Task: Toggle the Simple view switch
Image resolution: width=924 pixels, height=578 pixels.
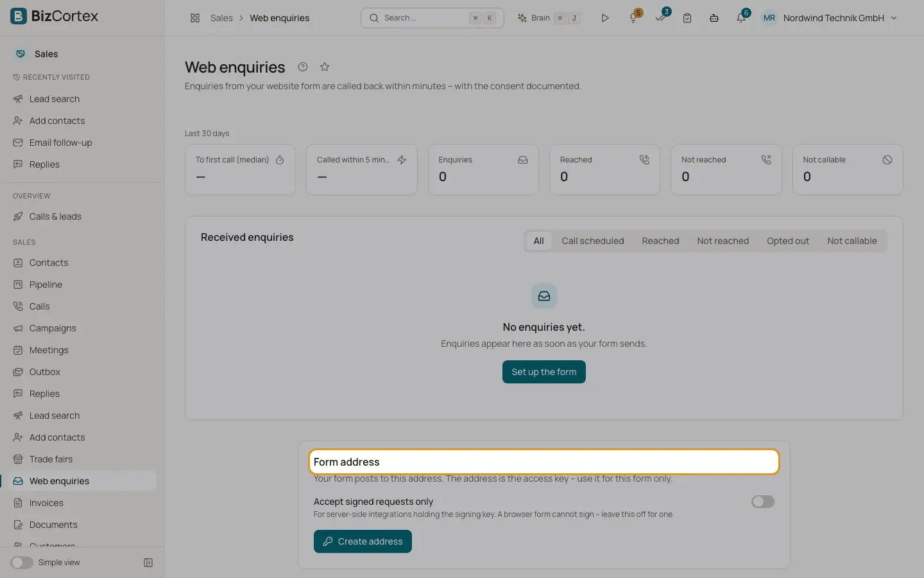Action: tap(22, 563)
